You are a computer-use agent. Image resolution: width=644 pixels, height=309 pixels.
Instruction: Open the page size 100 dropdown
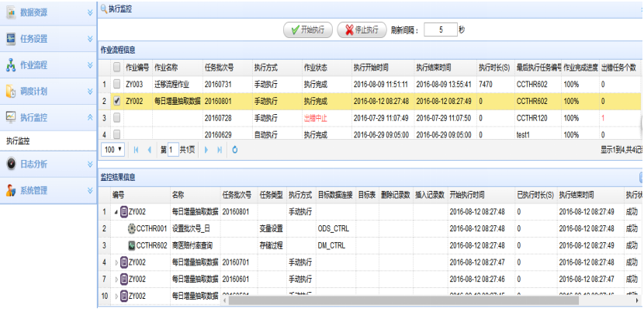[x=113, y=150]
